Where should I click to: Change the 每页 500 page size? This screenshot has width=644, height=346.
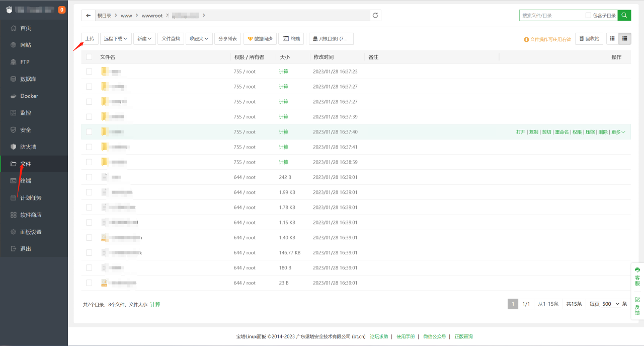(x=610, y=304)
